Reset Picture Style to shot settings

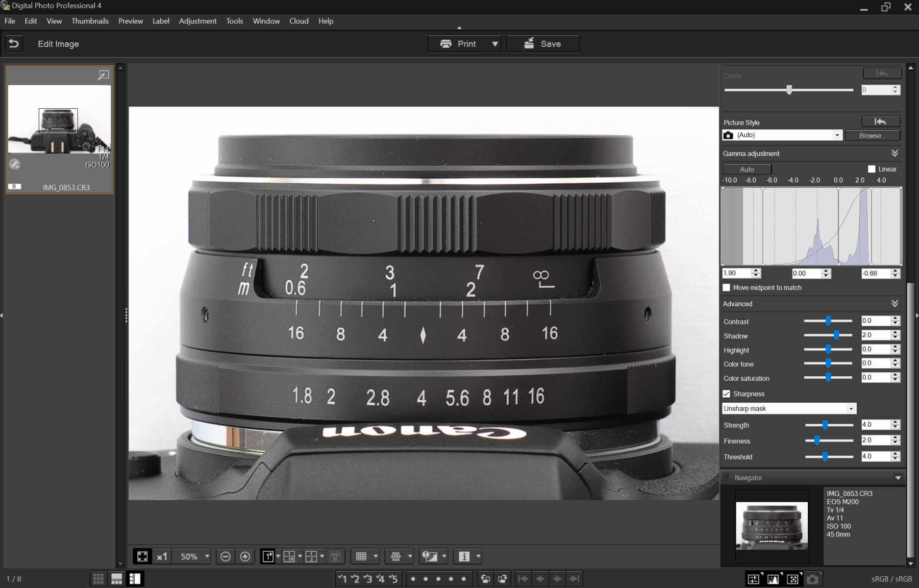880,122
